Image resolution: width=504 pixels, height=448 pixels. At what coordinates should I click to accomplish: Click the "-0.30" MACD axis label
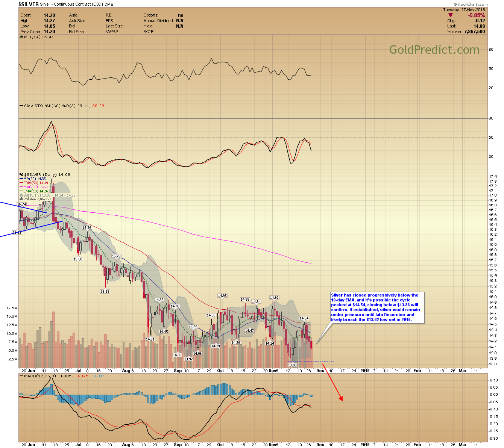(493, 438)
